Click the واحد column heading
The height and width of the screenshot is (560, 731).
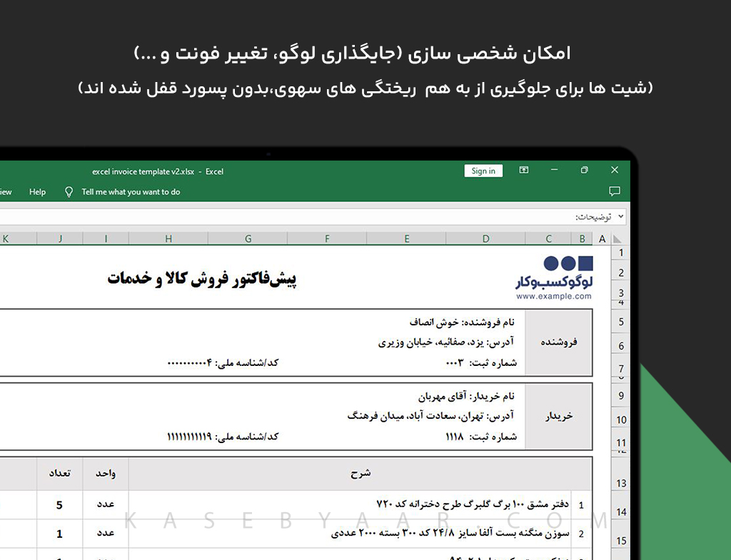pyautogui.click(x=106, y=474)
